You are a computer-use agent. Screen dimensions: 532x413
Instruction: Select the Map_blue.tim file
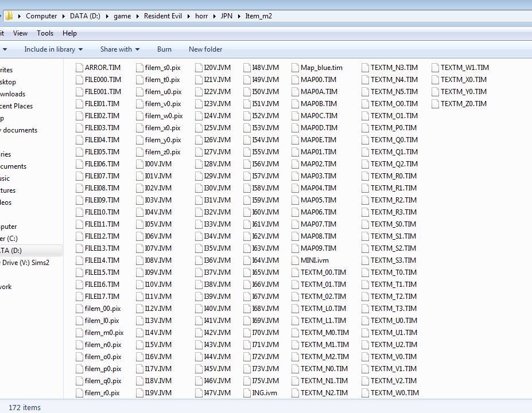click(319, 67)
